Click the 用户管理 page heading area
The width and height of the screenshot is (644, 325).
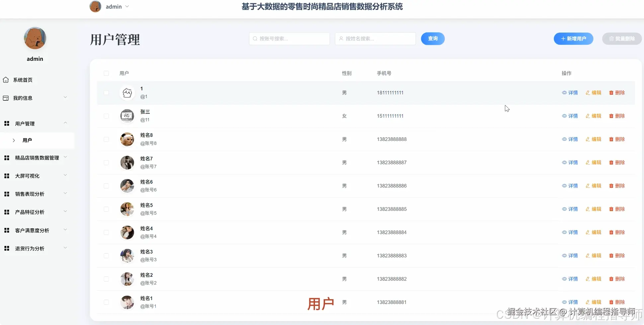(x=115, y=40)
